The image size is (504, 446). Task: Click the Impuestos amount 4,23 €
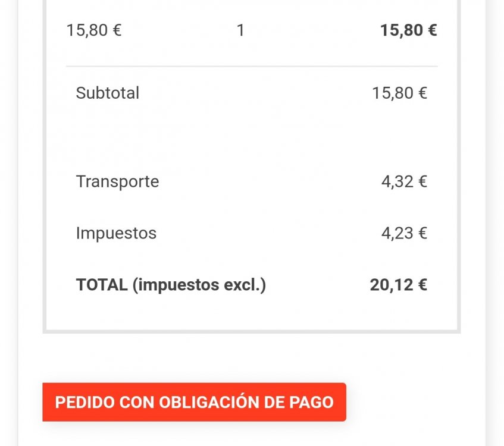click(x=405, y=233)
